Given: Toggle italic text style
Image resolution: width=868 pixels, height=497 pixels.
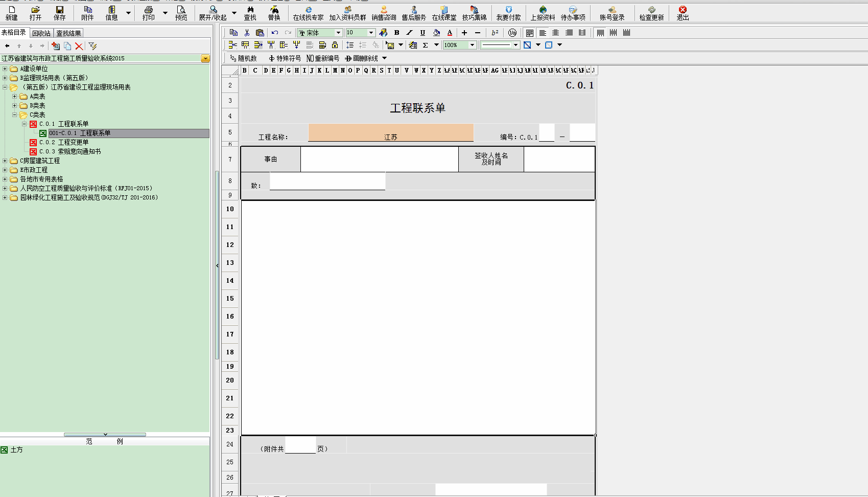Looking at the screenshot, I should pyautogui.click(x=409, y=33).
